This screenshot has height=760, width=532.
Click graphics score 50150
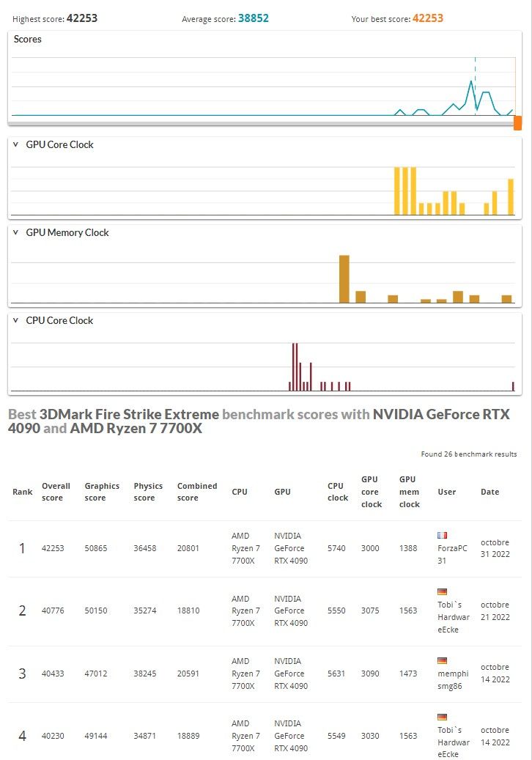[x=96, y=610]
